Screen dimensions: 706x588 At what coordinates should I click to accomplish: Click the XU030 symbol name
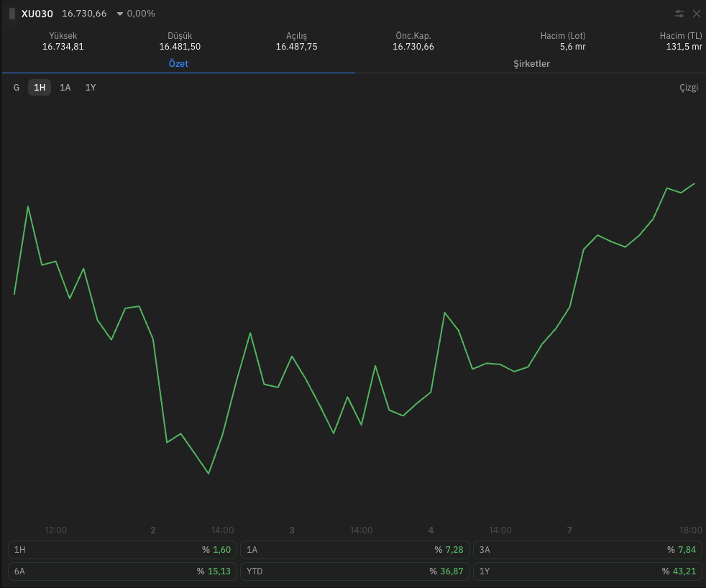tap(37, 14)
